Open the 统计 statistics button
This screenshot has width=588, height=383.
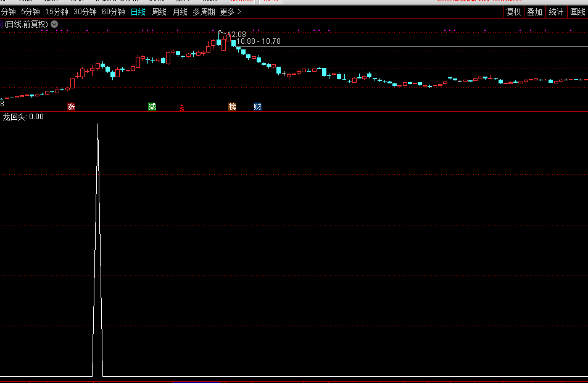pyautogui.click(x=556, y=12)
